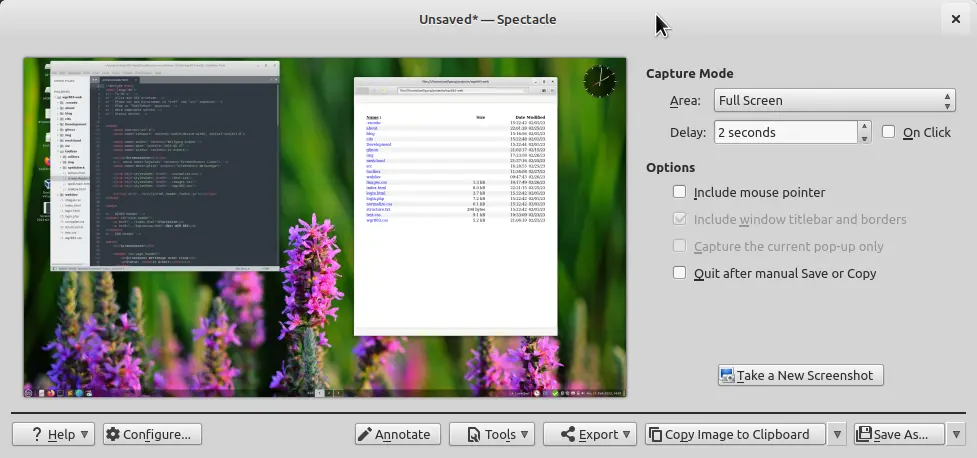Image resolution: width=977 pixels, height=458 pixels.
Task: Toggle Include mouse pointer option
Action: 680,192
